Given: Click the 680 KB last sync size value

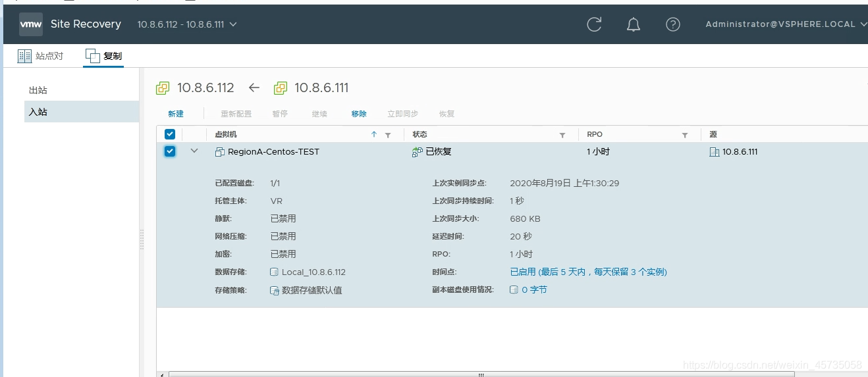Looking at the screenshot, I should [x=525, y=218].
